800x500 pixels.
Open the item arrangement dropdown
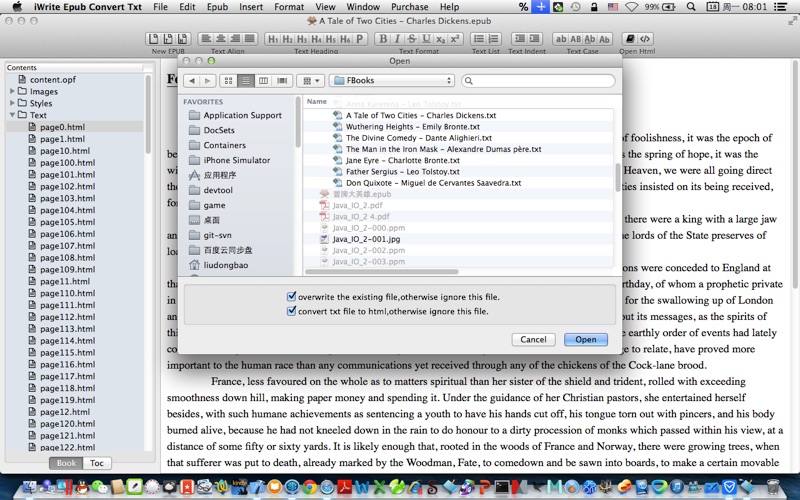click(311, 81)
